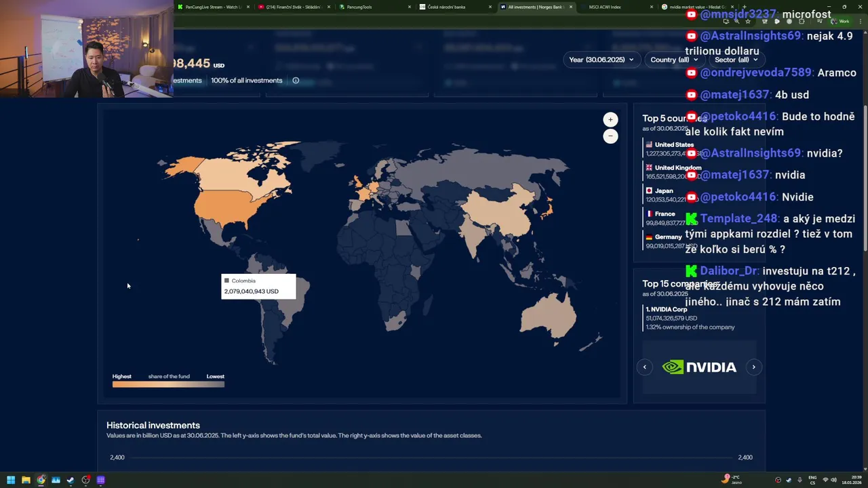This screenshot has width=868, height=488.
Task: Close the Česká národní banka tab
Action: [x=490, y=7]
